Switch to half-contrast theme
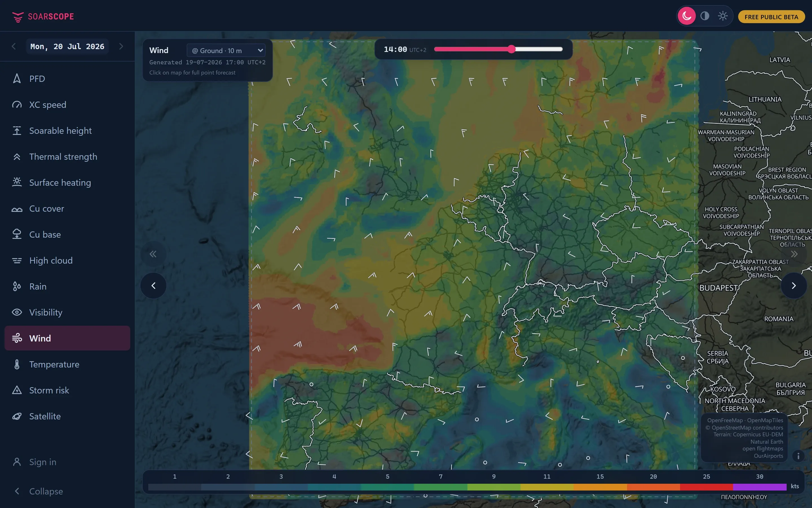Screen dimensions: 812x508 click(705, 16)
